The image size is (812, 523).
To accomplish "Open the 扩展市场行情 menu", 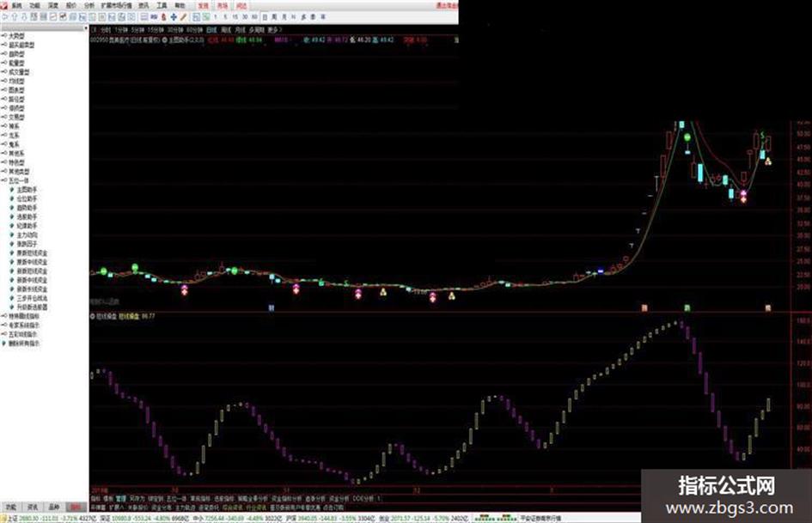I will click(x=117, y=6).
